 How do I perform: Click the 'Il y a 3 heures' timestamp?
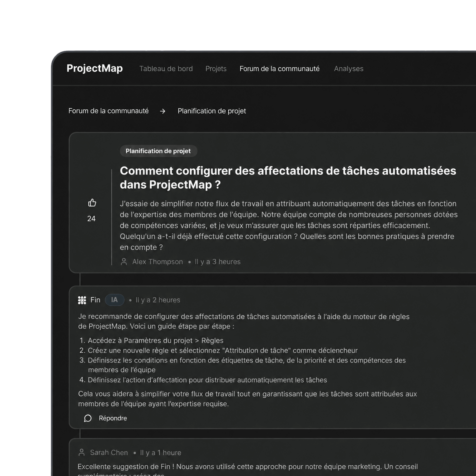[218, 262]
